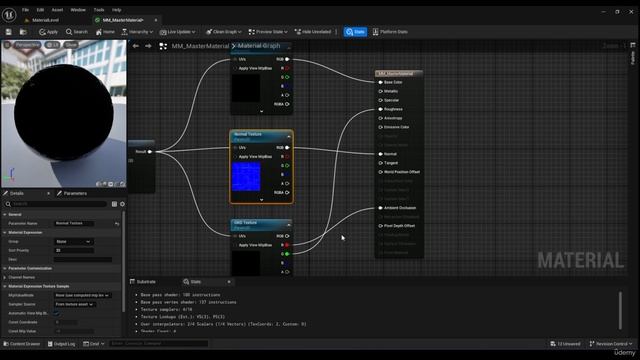This screenshot has width=640, height=360.
Task: Click the Base Color input pin
Action: [x=380, y=82]
